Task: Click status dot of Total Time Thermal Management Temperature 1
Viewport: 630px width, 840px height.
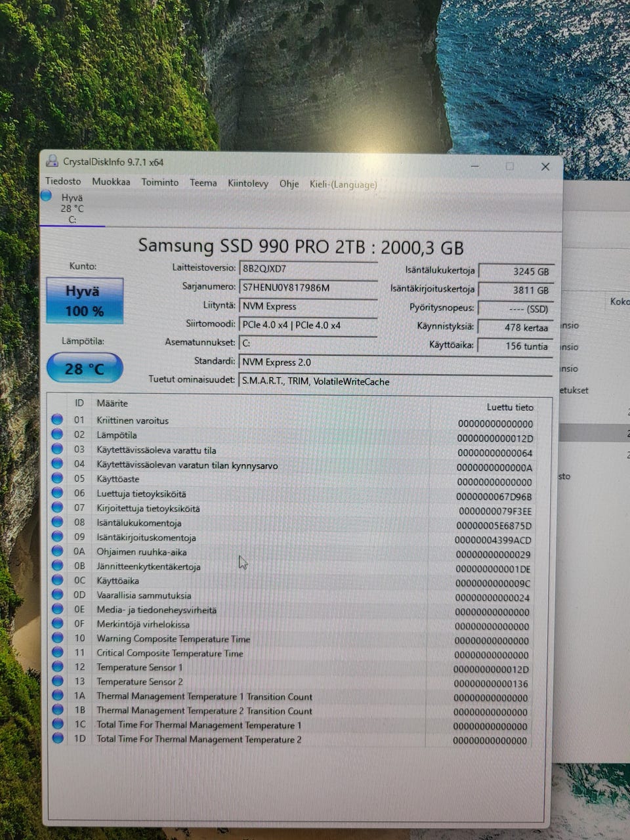Action: click(x=57, y=724)
